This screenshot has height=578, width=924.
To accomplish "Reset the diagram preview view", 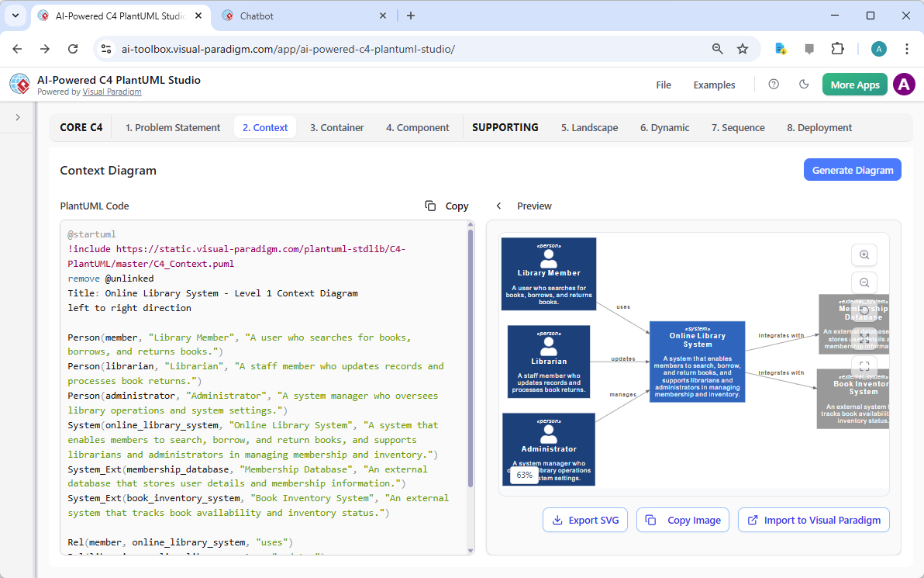I will [x=864, y=310].
